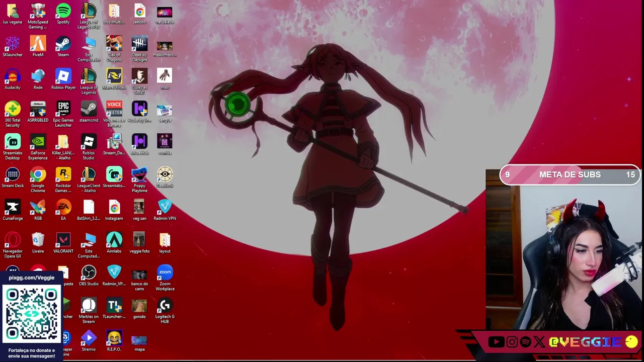Open Voicemeeter Banana
644x362 pixels.
(x=114, y=114)
